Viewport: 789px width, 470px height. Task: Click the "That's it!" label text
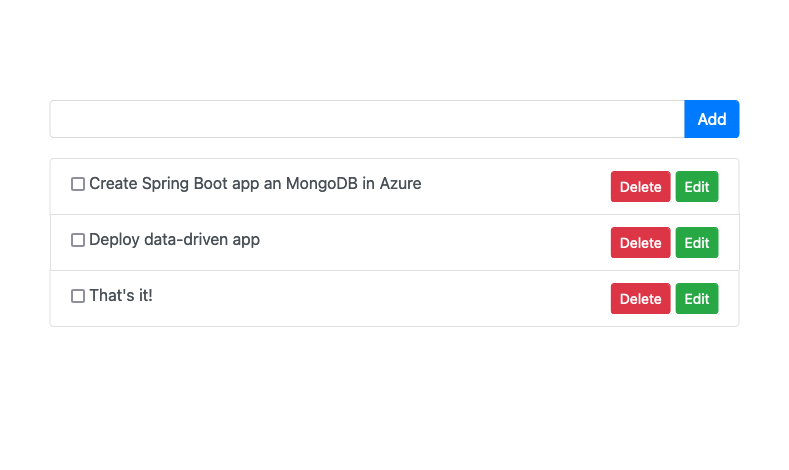pyautogui.click(x=121, y=296)
